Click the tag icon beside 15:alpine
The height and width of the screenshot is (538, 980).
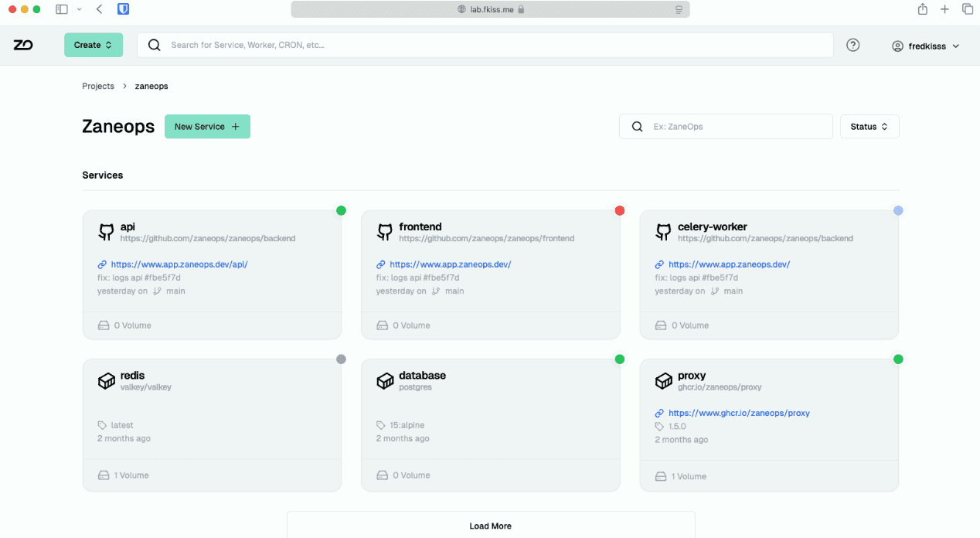[x=381, y=425]
